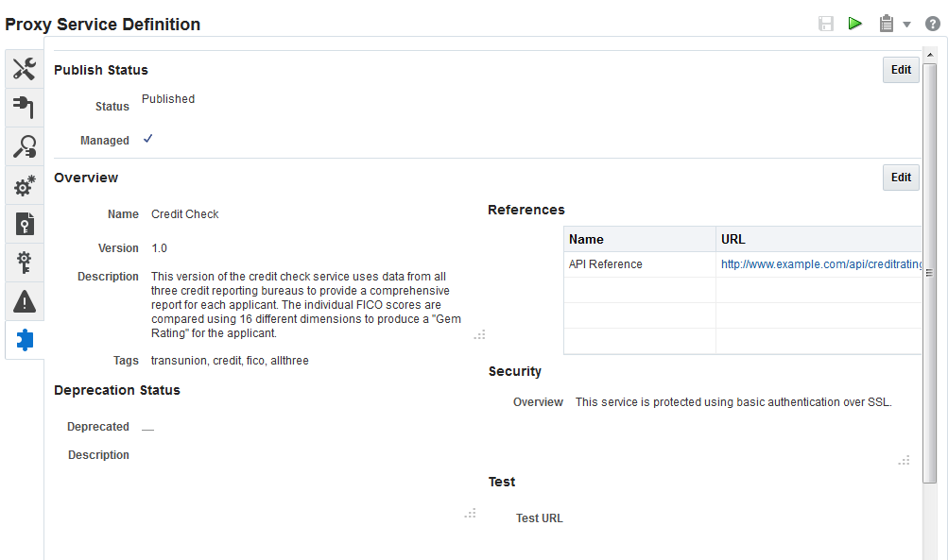Image resolution: width=948 pixels, height=560 pixels.
Task: Edit the Overview section
Action: [x=899, y=177]
